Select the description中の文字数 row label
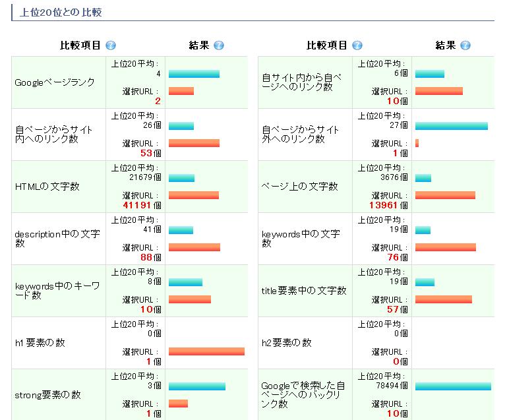The image size is (507, 420). tap(57, 239)
